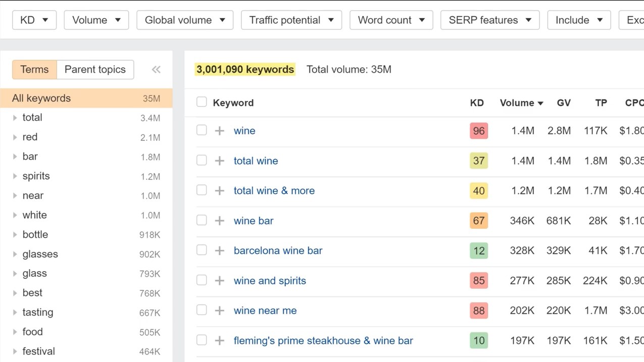Open 'total wine & more' keyword link
The height and width of the screenshot is (362, 644).
(x=274, y=191)
